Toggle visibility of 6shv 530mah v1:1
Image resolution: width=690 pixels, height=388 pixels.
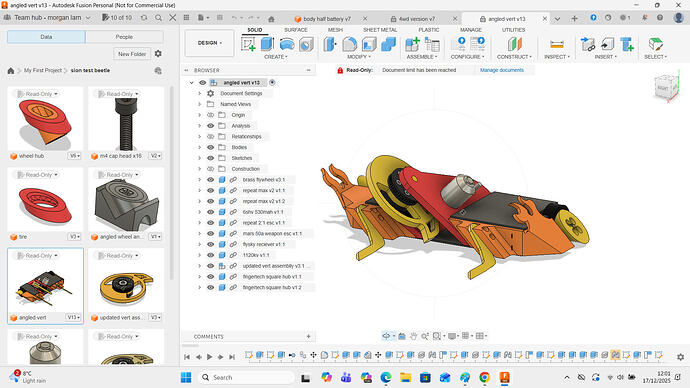click(210, 212)
